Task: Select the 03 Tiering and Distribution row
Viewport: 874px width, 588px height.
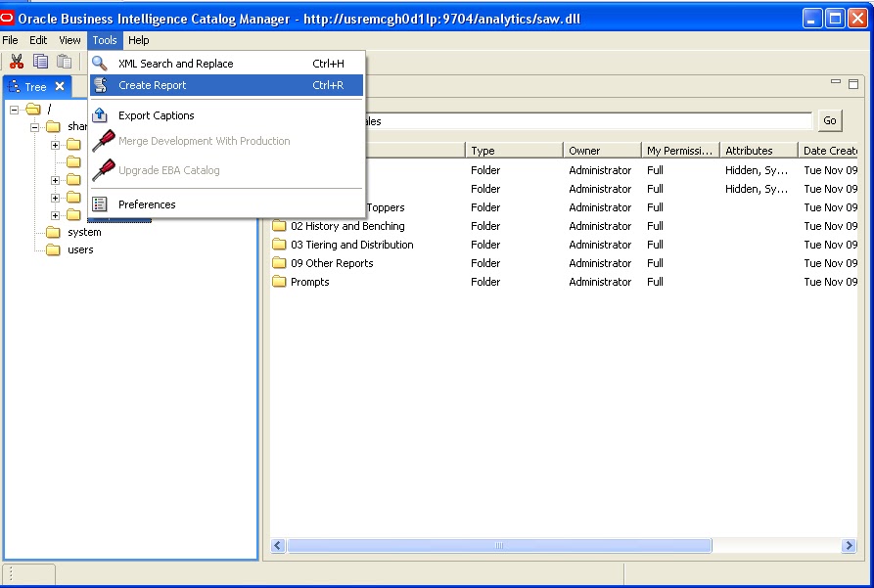Action: 564,245
